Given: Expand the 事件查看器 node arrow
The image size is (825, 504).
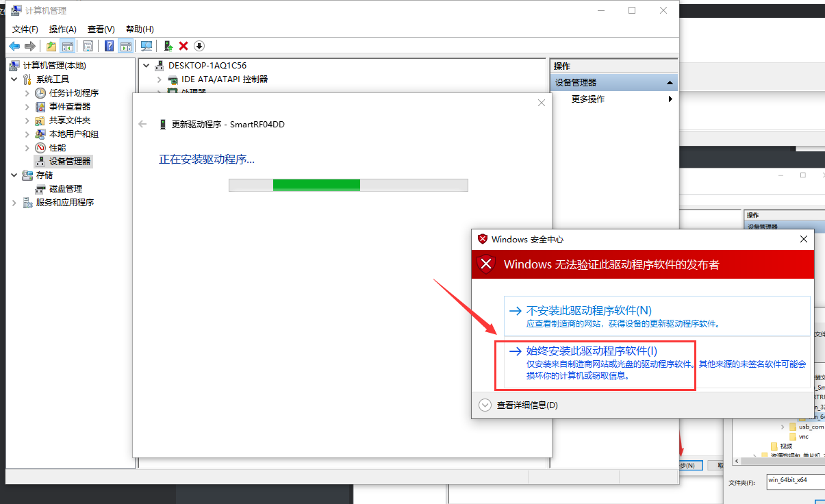Looking at the screenshot, I should [27, 107].
